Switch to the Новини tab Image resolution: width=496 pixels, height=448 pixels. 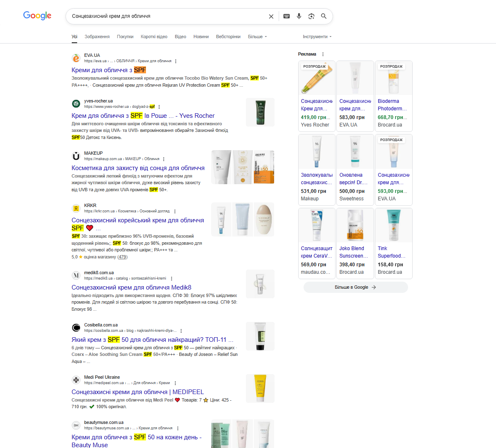[201, 37]
